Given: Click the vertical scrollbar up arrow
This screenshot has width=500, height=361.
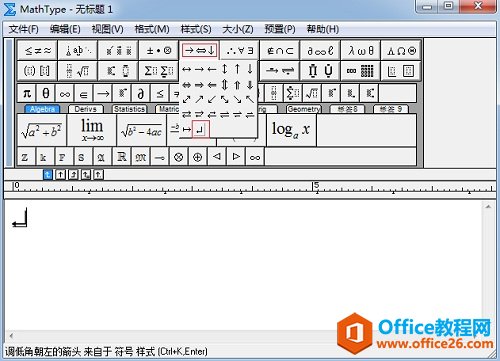Looking at the screenshot, I should 488,207.
